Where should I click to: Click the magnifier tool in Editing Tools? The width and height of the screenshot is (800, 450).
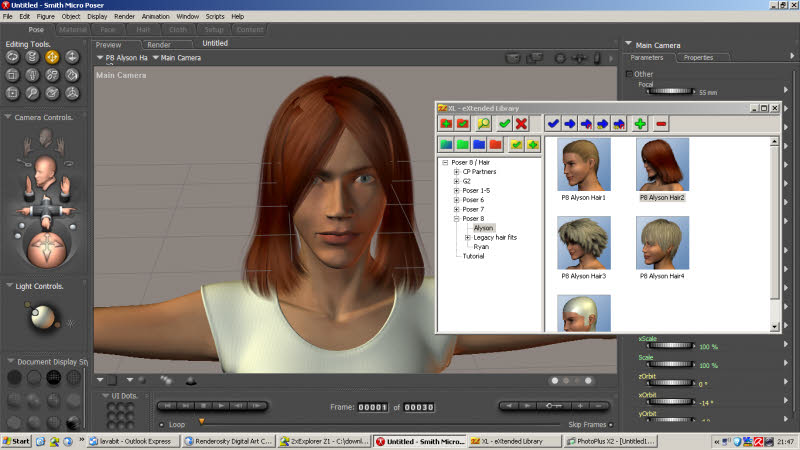tap(32, 93)
